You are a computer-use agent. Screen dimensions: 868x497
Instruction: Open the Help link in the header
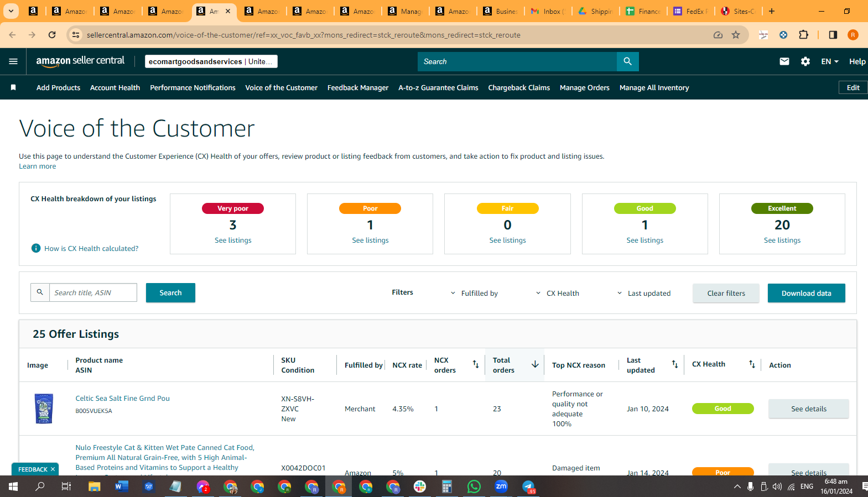tap(857, 61)
